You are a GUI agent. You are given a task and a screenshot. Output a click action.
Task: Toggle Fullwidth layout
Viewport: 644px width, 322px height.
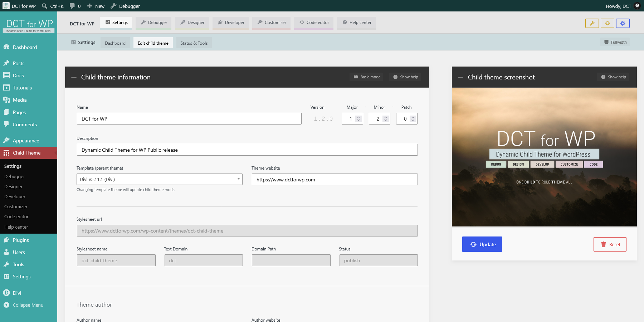coord(615,42)
